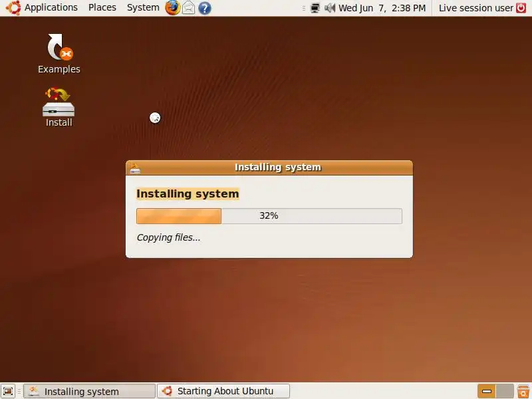The image size is (532, 399).
Task: Click the volume speaker icon
Action: click(329, 8)
